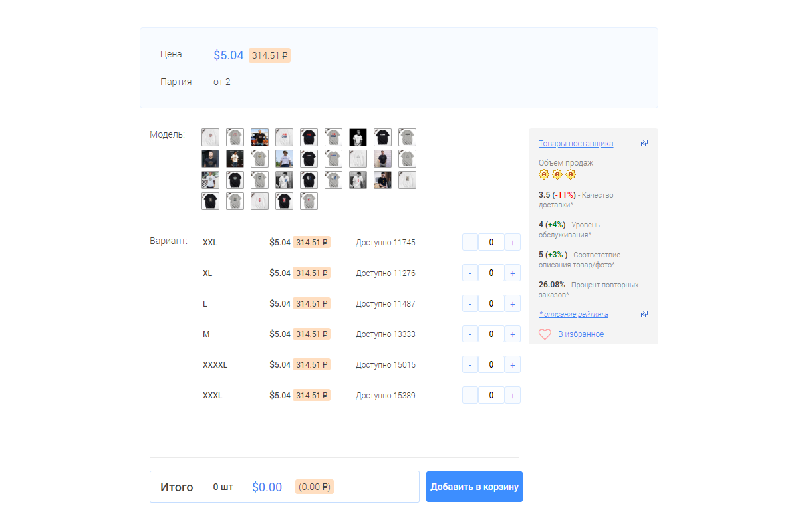
Task: Click the first sales volume badge icon
Action: 543,174
